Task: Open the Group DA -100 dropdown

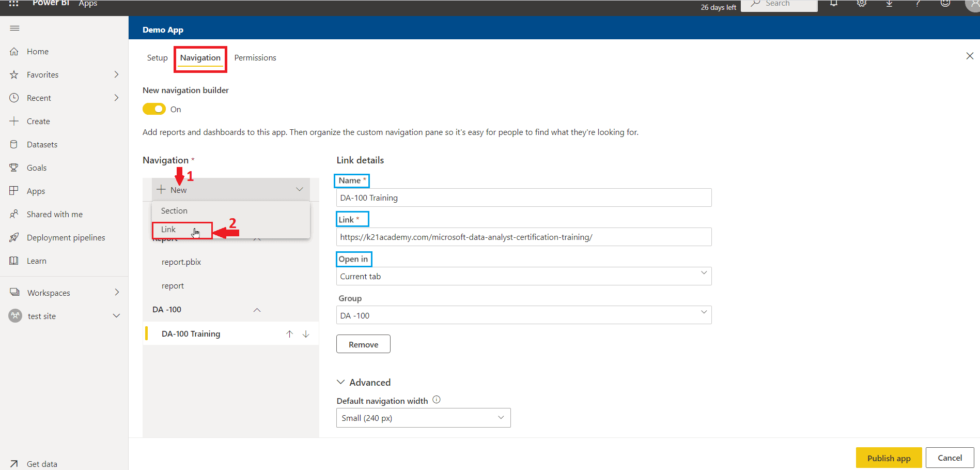Action: tap(523, 315)
